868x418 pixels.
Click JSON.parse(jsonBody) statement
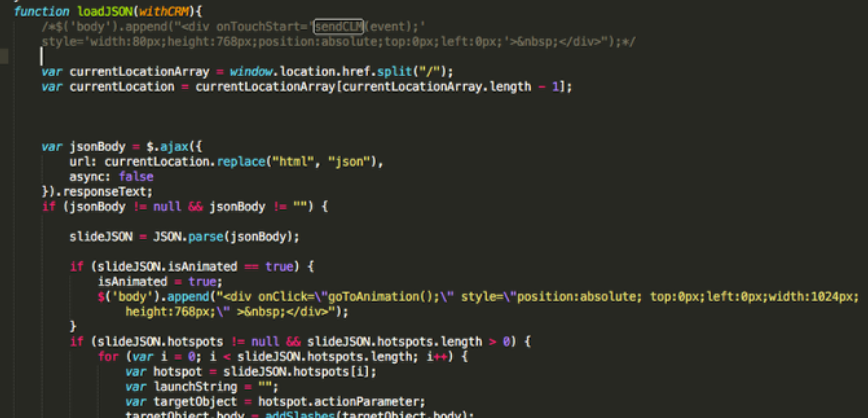pos(226,237)
